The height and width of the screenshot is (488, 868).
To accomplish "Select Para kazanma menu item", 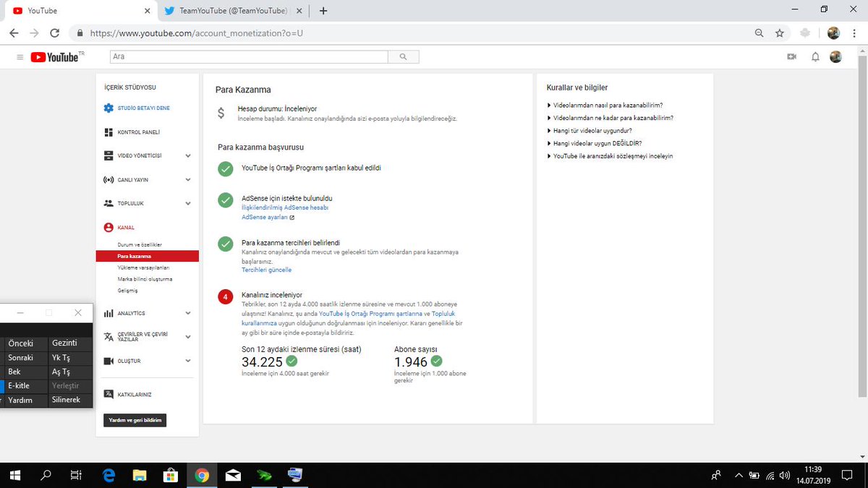I will [x=147, y=256].
